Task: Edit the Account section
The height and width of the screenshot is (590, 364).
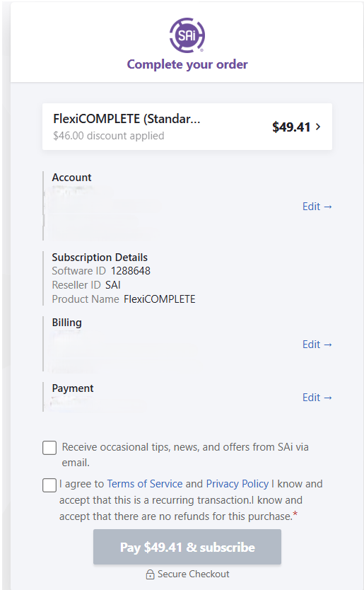Action: pos(317,206)
